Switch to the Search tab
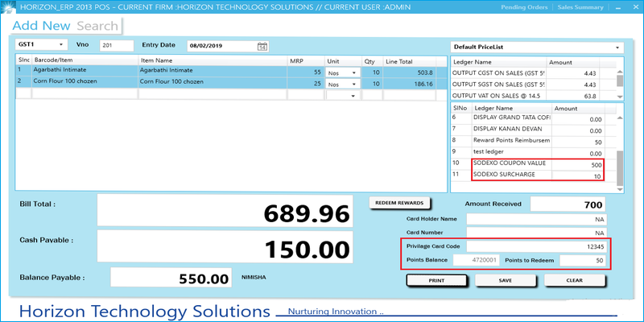 coord(97,26)
